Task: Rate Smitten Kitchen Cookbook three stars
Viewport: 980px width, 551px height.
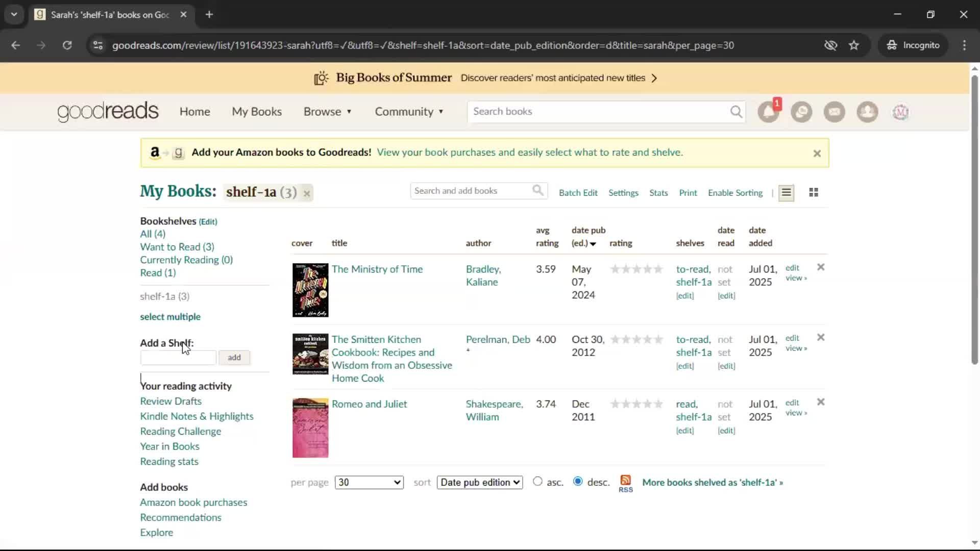Action: (636, 340)
